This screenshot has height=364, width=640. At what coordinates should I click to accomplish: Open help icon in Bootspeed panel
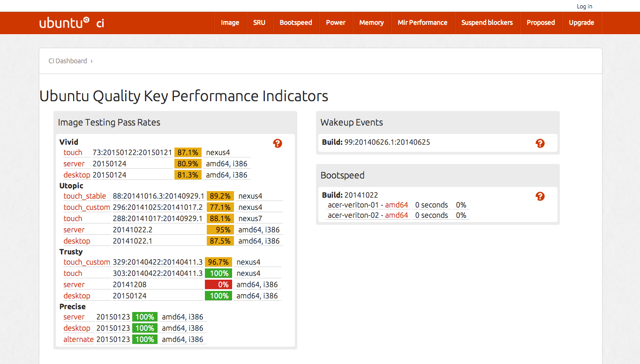540,196
